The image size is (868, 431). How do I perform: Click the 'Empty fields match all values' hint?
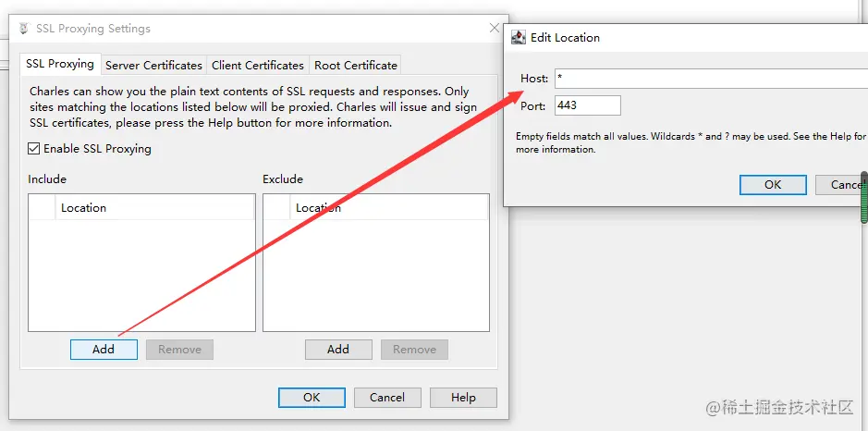pyautogui.click(x=691, y=142)
